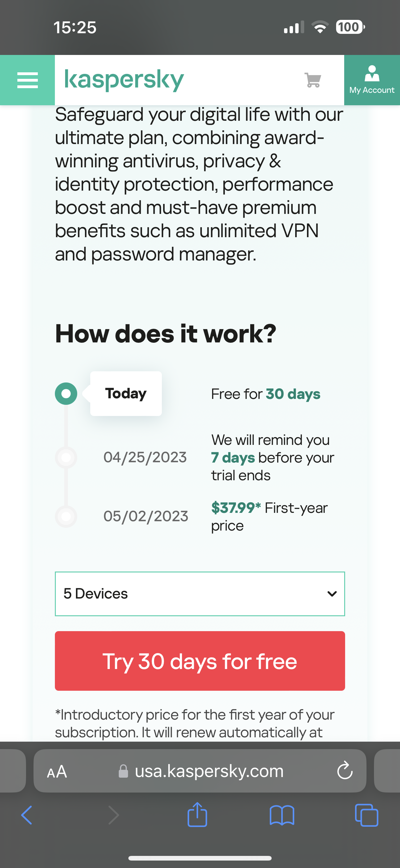Reload the page in Safari
Screen dimensions: 400x868
[345, 771]
